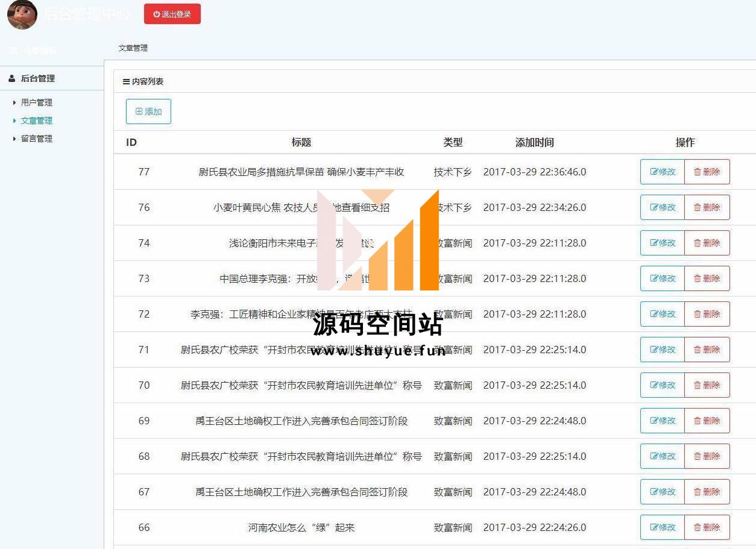Click the edit icon for article 73
The width and height of the screenshot is (756, 549).
[x=654, y=278]
